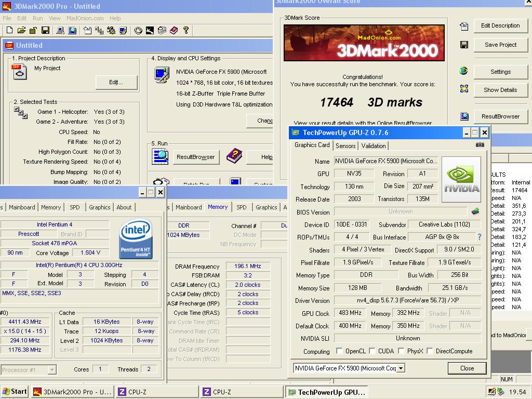The image size is (532, 399).
Task: Open the Help menu in 3DMark2000
Action: [115, 18]
